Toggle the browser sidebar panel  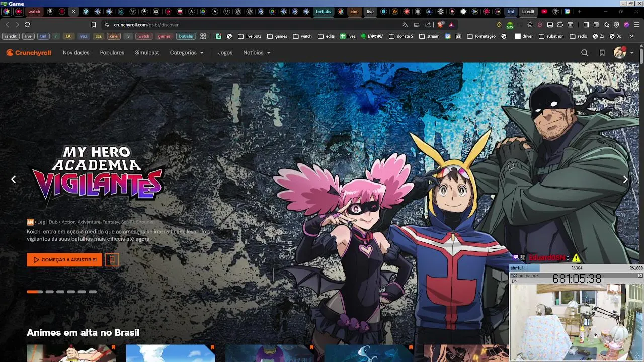coord(586,25)
